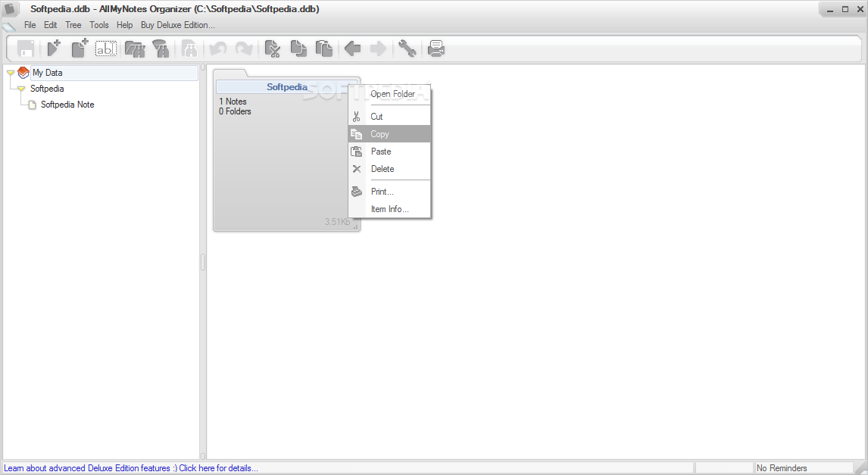
Task: Click the Softpedia folder card title
Action: (x=287, y=87)
